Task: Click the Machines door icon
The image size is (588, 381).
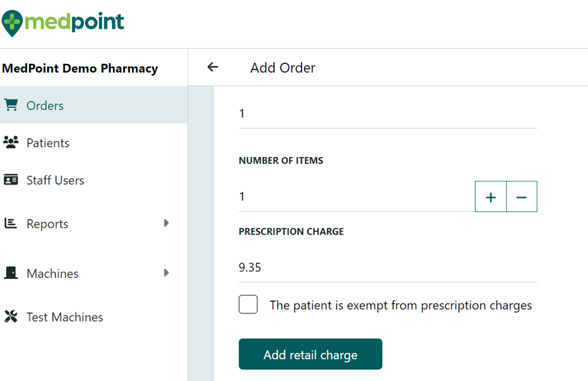Action: [11, 273]
